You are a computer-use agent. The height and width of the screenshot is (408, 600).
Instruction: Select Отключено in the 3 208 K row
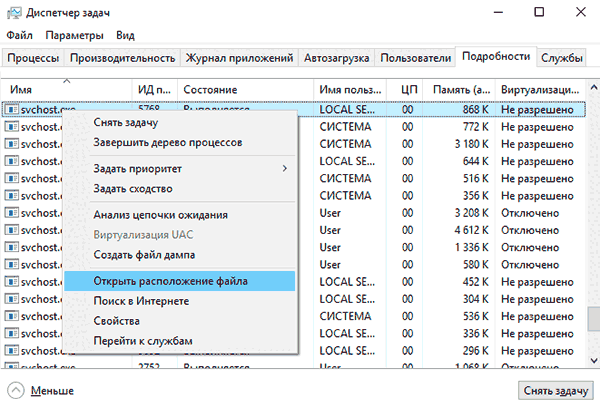[530, 213]
